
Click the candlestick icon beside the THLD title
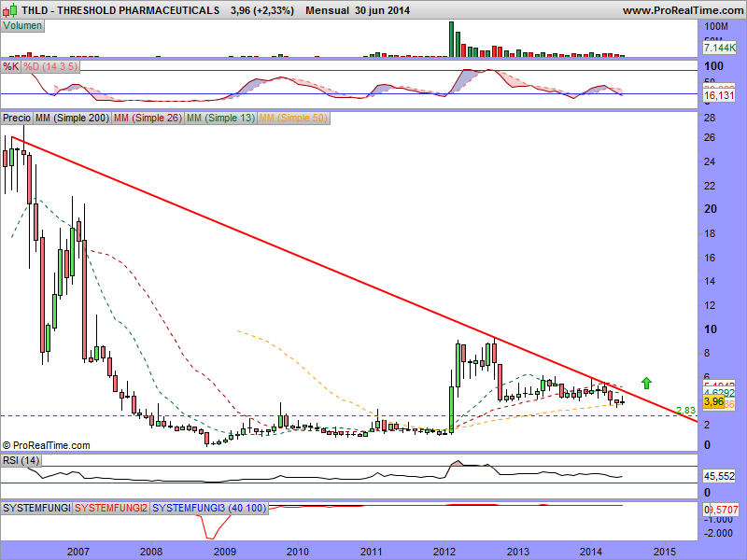(10, 9)
